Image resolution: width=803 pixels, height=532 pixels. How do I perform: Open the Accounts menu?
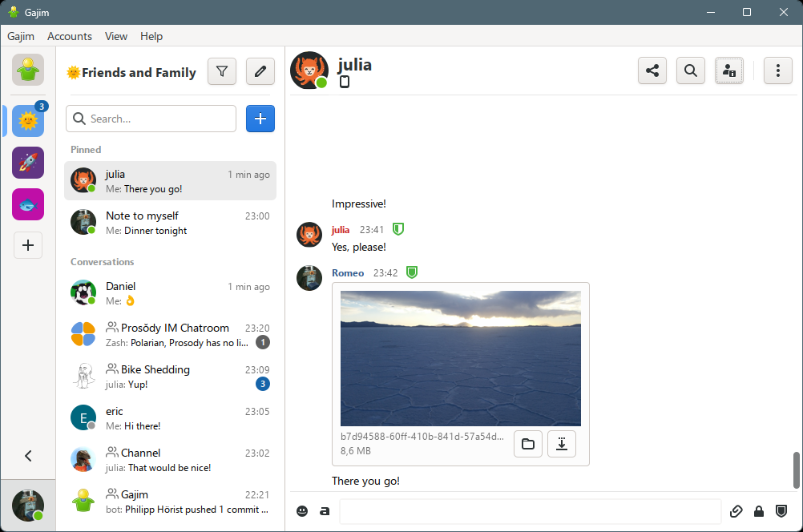70,36
